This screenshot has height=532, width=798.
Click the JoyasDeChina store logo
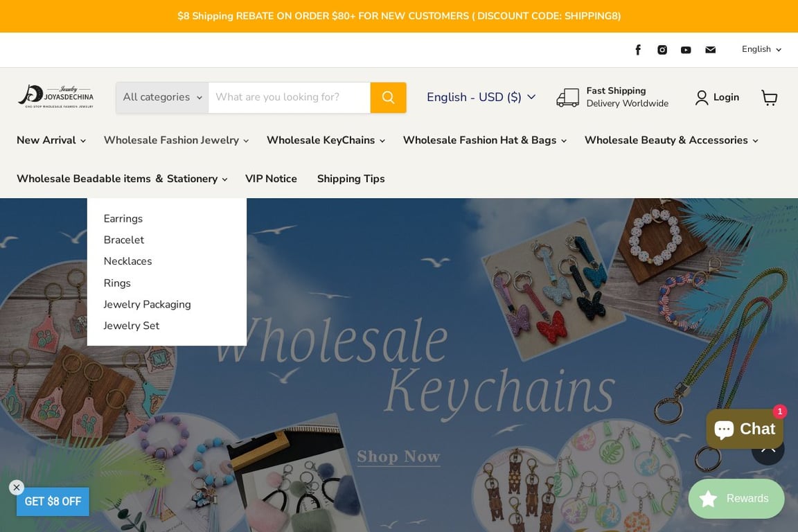(56, 97)
